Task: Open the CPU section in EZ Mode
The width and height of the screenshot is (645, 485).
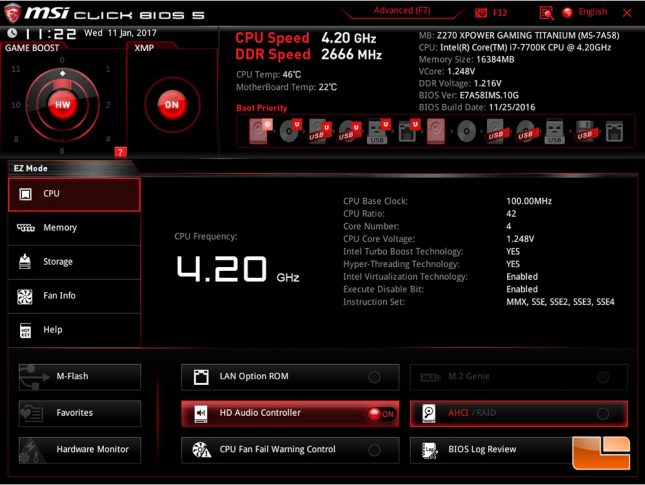Action: [74, 194]
